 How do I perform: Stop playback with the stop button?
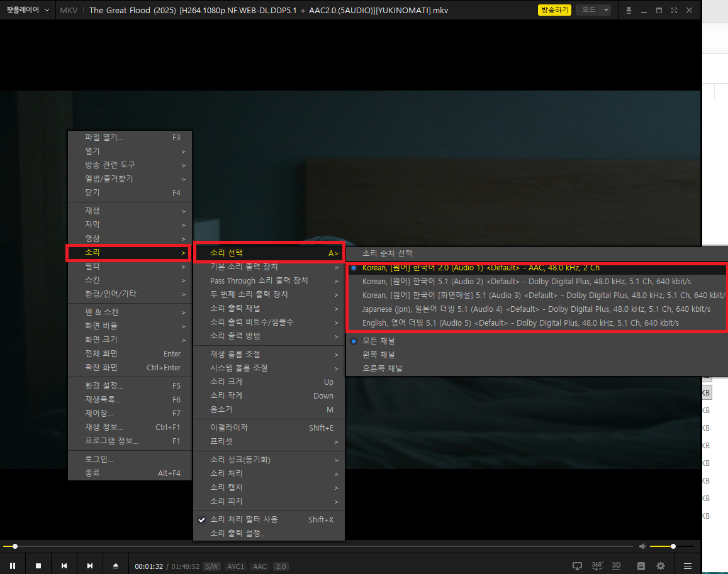38,566
